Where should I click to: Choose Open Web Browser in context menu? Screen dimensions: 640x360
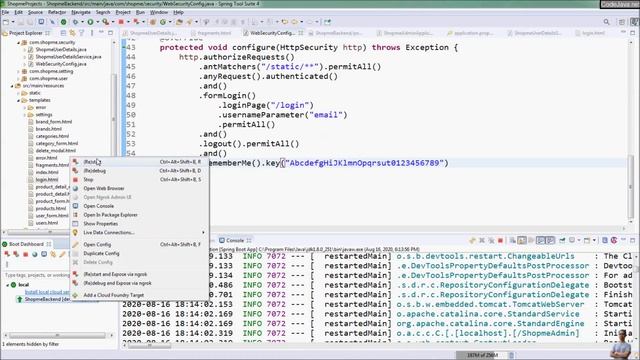click(x=140, y=189)
